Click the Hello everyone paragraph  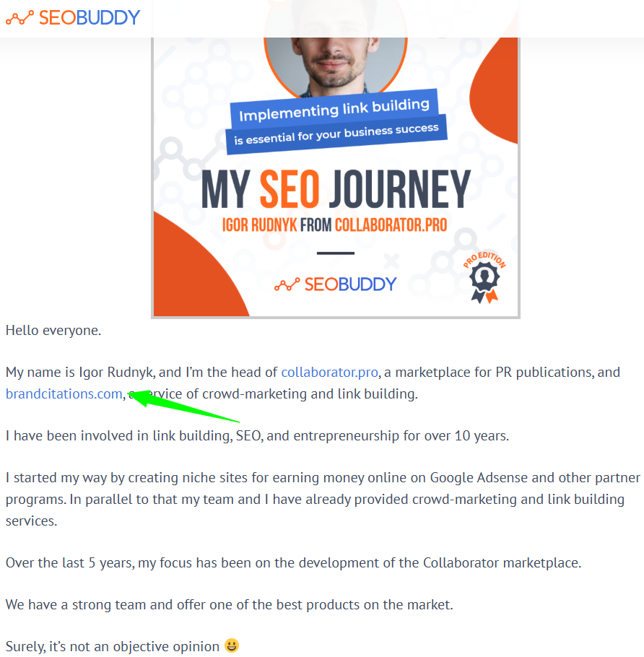point(53,330)
